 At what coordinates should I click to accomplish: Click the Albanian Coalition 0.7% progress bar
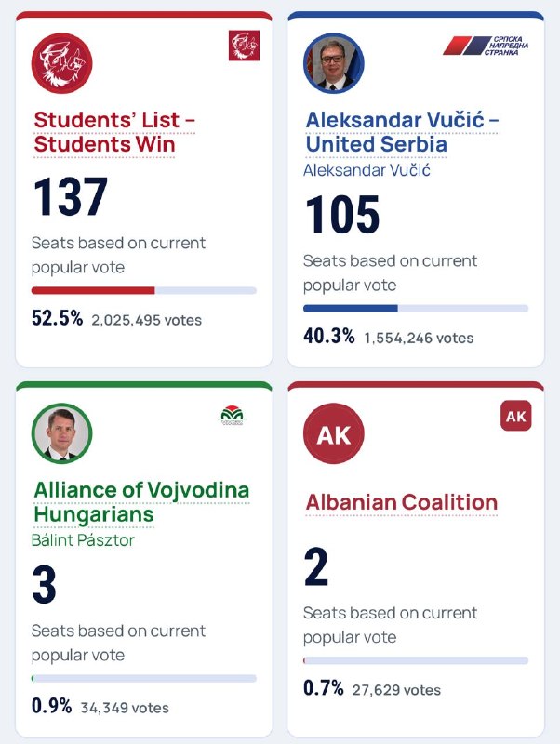pos(416,660)
